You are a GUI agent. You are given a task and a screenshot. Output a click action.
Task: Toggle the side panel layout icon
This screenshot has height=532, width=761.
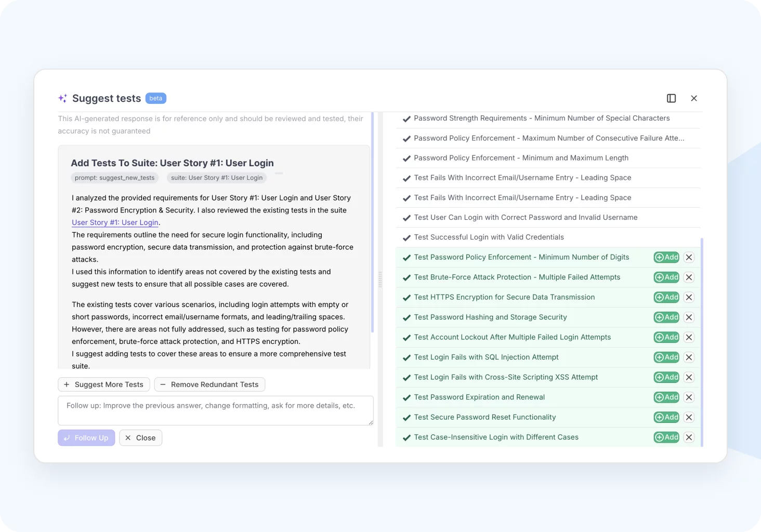click(671, 98)
